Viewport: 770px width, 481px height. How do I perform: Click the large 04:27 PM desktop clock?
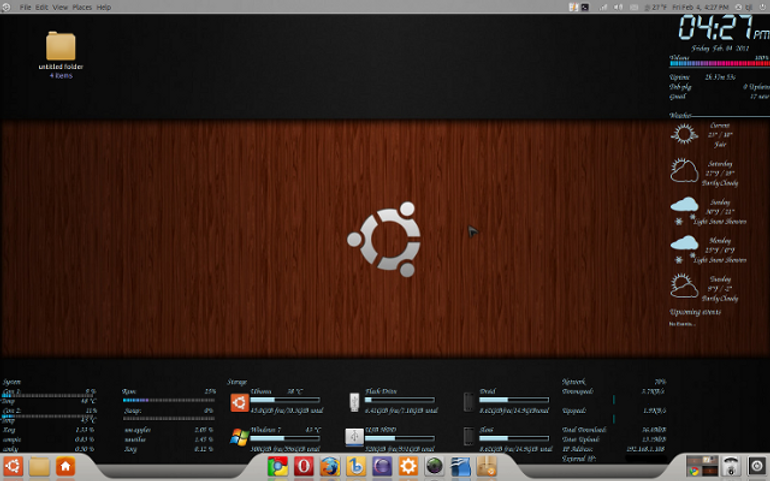(724, 27)
